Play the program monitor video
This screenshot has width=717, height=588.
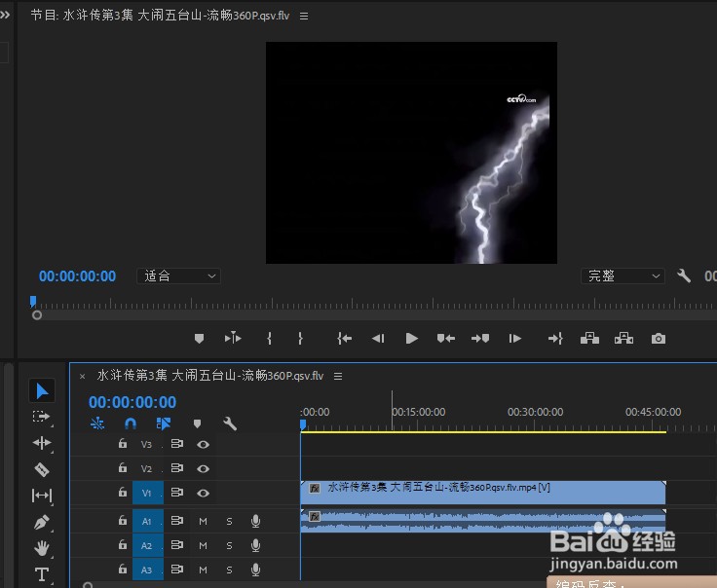click(411, 339)
